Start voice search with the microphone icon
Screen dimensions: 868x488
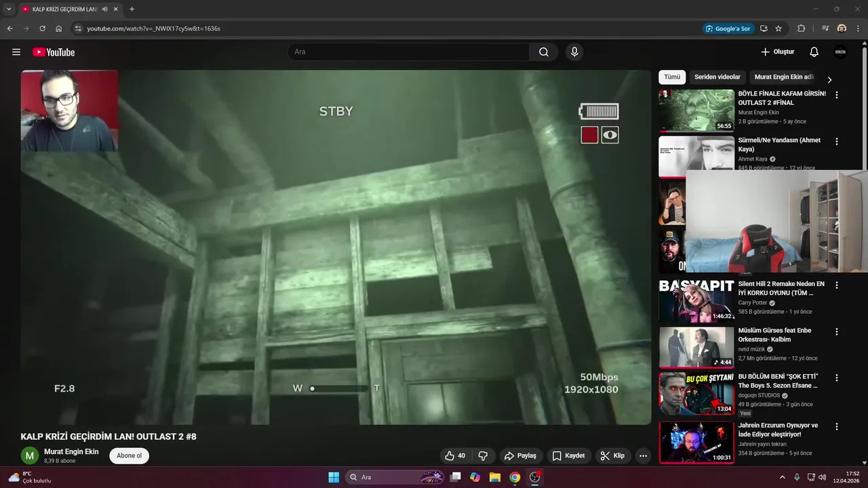click(574, 52)
